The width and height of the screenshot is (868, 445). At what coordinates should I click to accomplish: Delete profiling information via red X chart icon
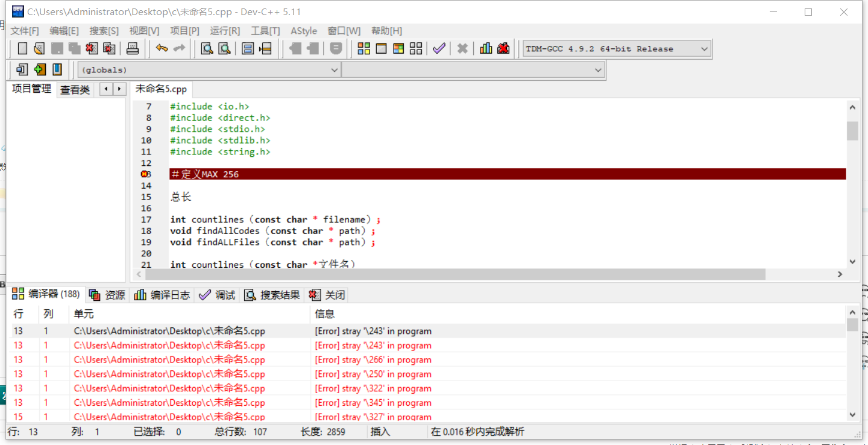click(503, 49)
